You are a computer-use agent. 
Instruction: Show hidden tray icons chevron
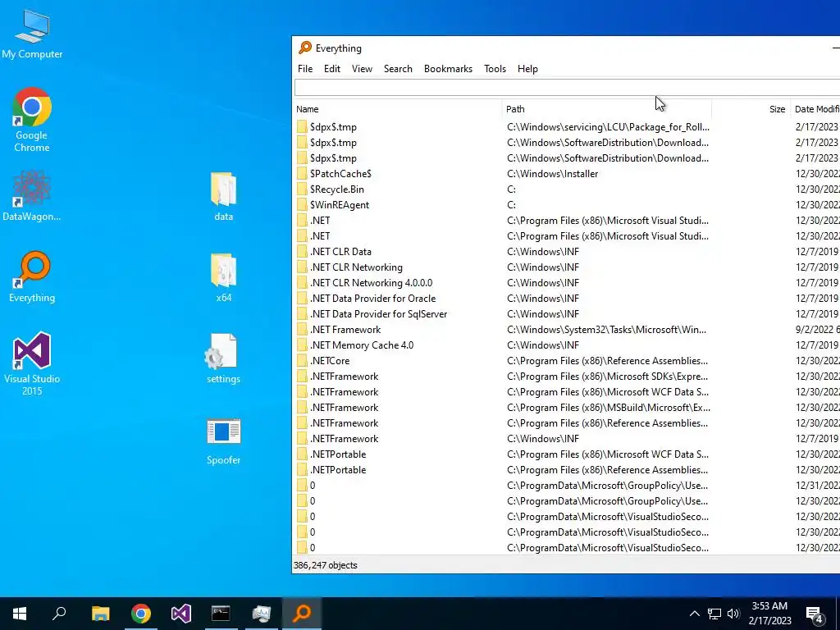pos(694,614)
